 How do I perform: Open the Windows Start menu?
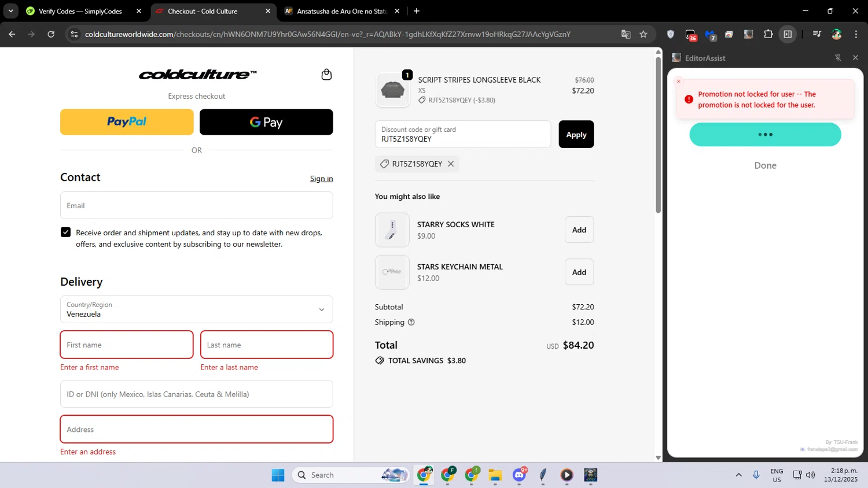pyautogui.click(x=278, y=475)
